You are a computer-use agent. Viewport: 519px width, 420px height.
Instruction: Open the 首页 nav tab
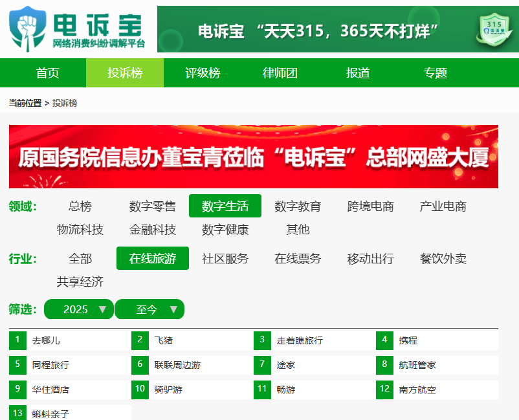(47, 73)
